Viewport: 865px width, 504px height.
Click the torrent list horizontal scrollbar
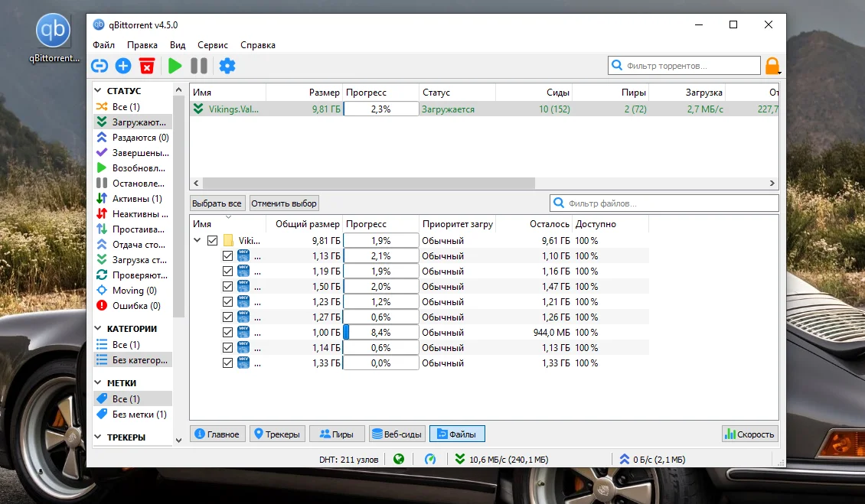(x=368, y=184)
